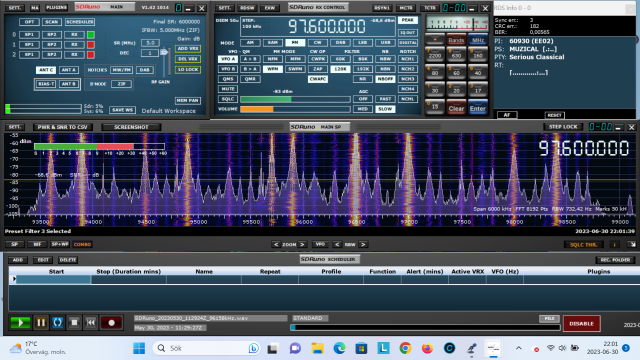
Task: Decrease RBW with the left arrow
Action: (337, 244)
